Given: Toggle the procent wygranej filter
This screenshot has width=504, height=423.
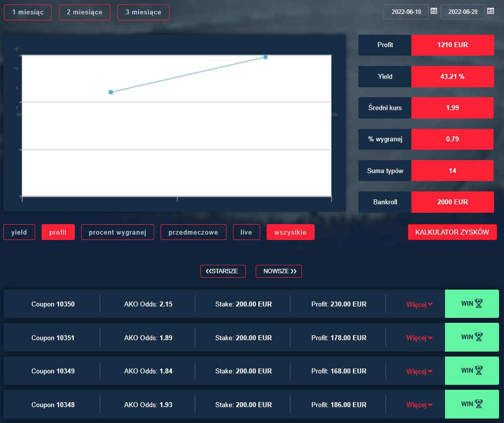Looking at the screenshot, I should point(117,232).
